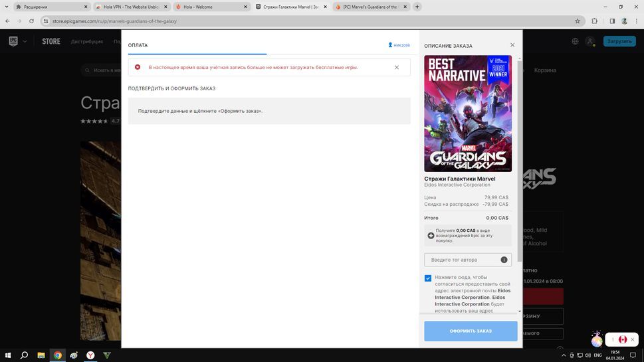Screen dimensions: 644x362
Task: Open Yandex Browser from the taskbar
Action: pos(90,355)
